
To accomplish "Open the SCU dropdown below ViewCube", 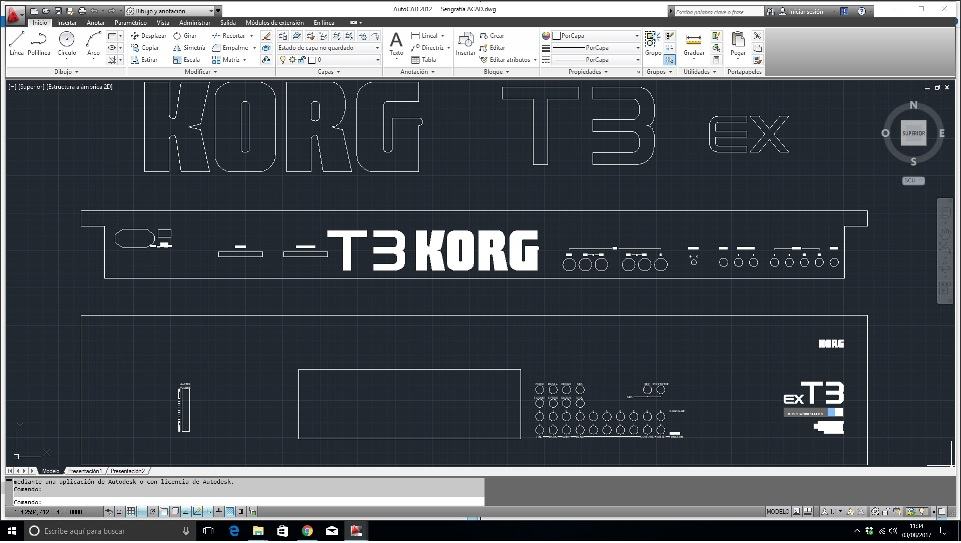I will click(913, 181).
